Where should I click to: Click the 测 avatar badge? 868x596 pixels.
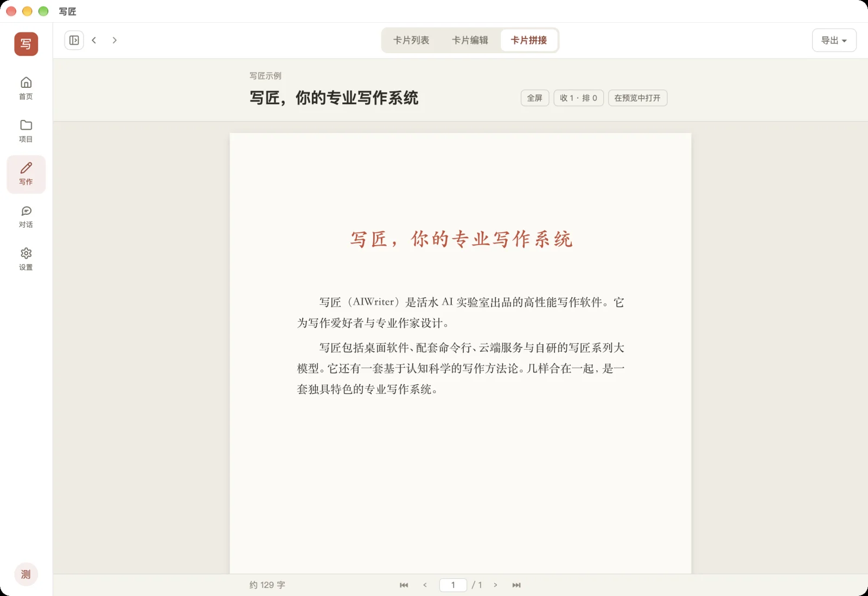26,574
